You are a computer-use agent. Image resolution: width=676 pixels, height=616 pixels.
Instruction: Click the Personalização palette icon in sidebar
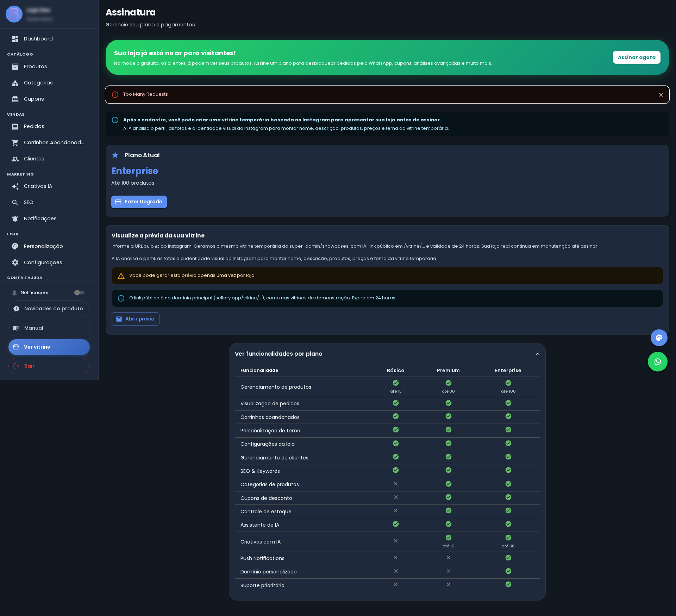coord(15,247)
